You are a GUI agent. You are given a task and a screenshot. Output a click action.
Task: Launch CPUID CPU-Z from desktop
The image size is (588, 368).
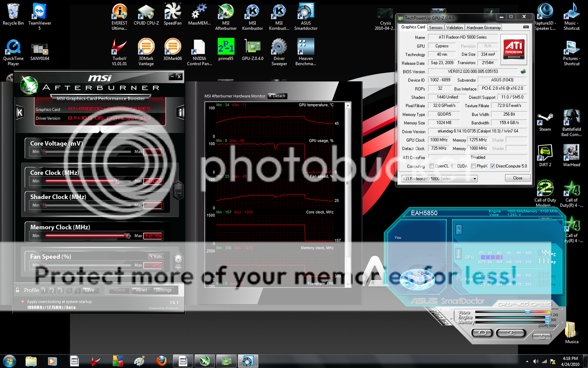(146, 15)
